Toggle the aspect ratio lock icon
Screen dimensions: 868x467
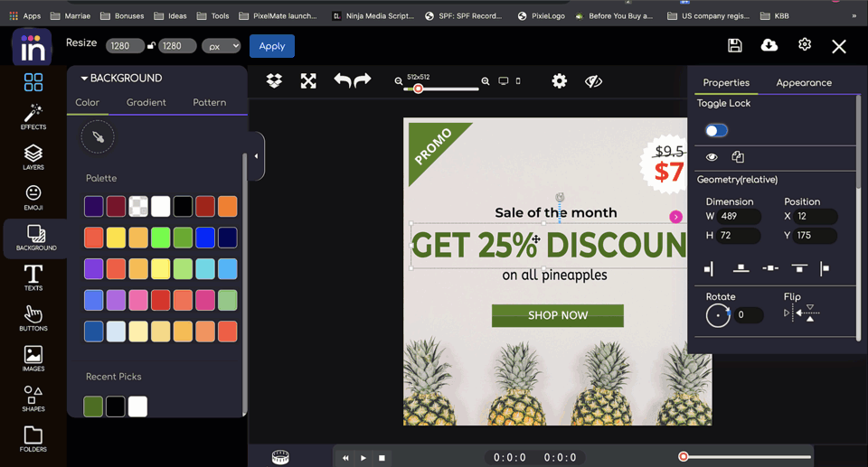pyautogui.click(x=151, y=46)
